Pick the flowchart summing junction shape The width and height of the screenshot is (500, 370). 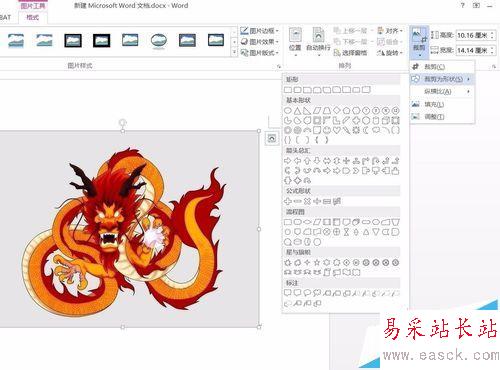pos(327,232)
